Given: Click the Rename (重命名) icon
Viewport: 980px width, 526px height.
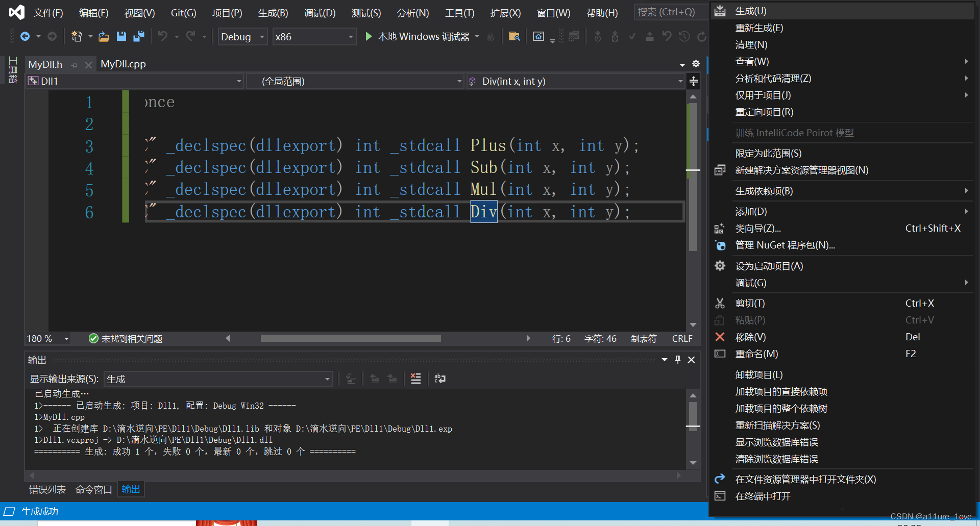Looking at the screenshot, I should 720,354.
